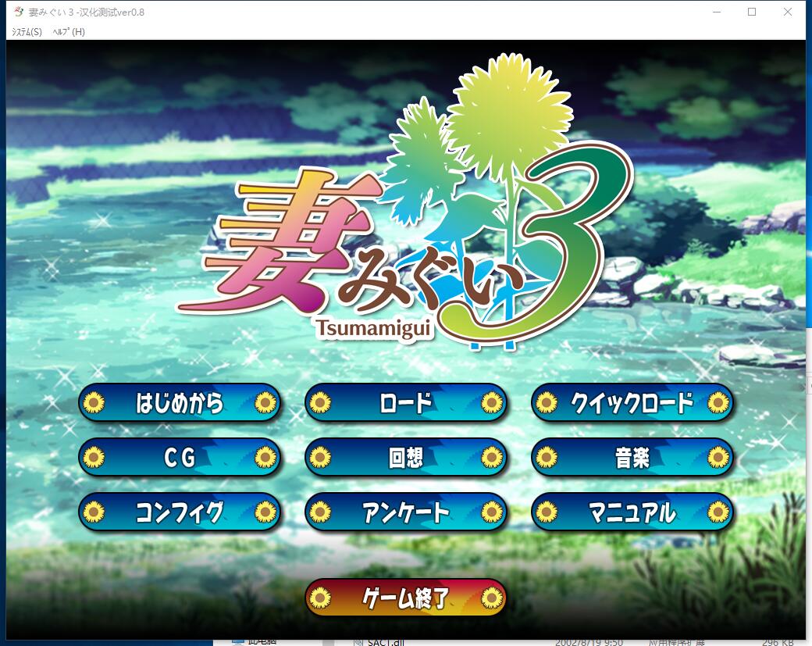The height and width of the screenshot is (646, 812).
Task: Click the left sunflower icon on はじめから
Action: click(x=94, y=403)
